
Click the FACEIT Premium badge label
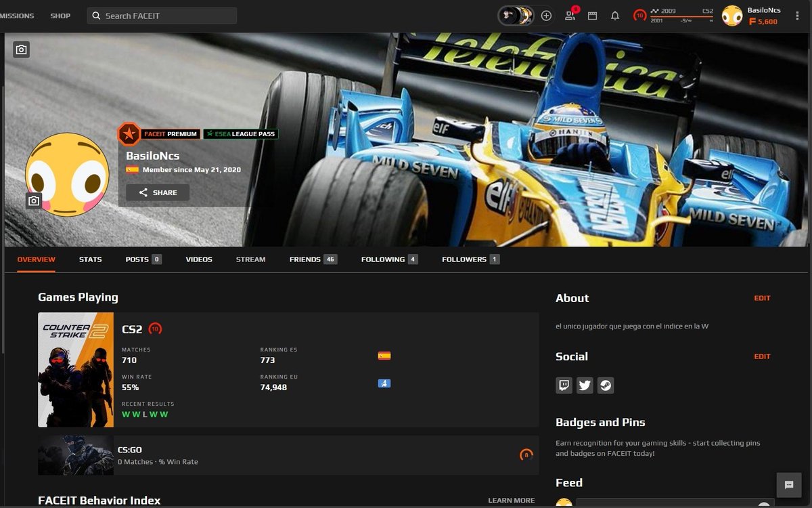[x=171, y=134]
